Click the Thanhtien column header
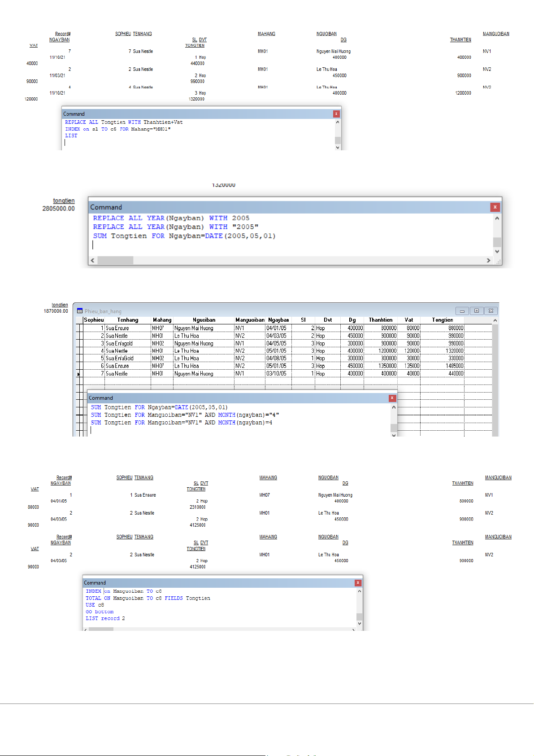This screenshot has width=534, height=756. (380, 320)
